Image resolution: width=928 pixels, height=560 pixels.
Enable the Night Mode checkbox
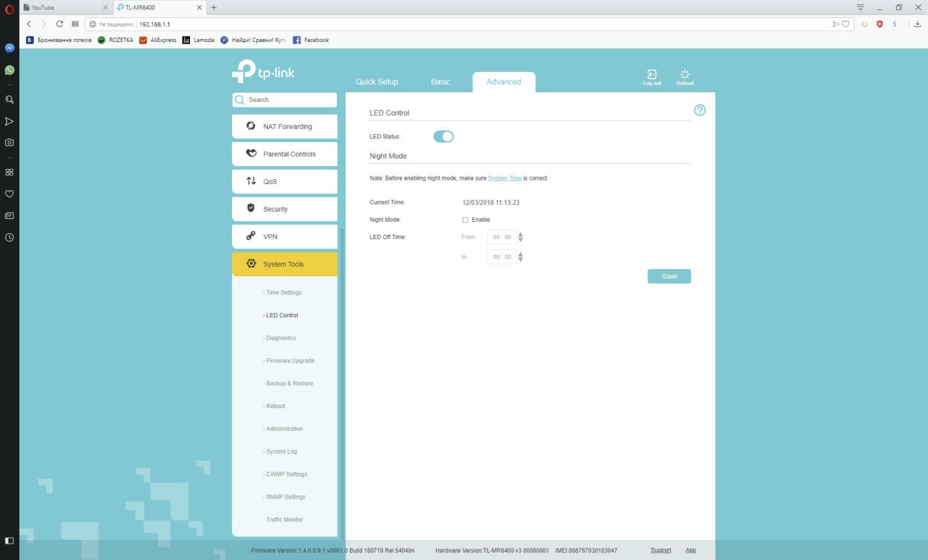pyautogui.click(x=465, y=220)
